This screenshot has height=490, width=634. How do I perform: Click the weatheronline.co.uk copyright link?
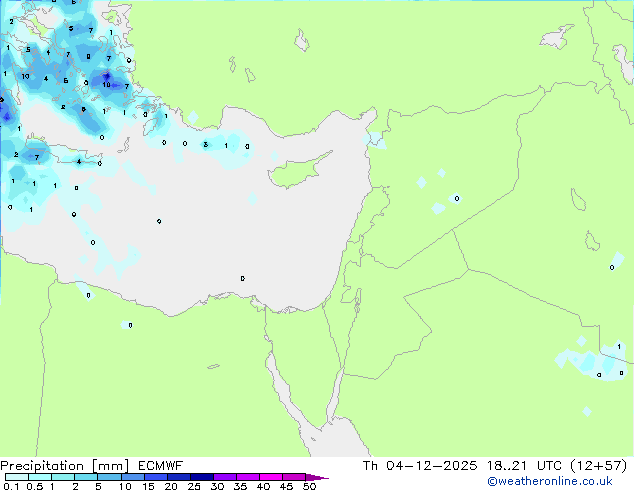(550, 481)
